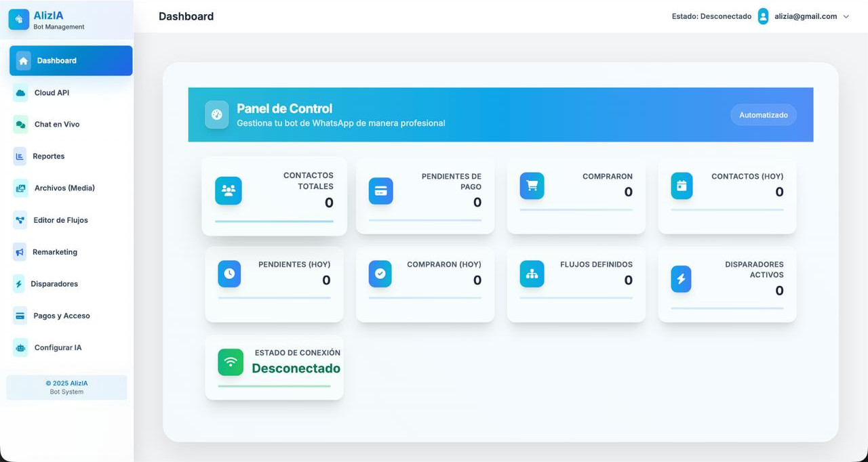868x462 pixels.
Task: Expand the account dropdown chevron
Action: [x=846, y=17]
